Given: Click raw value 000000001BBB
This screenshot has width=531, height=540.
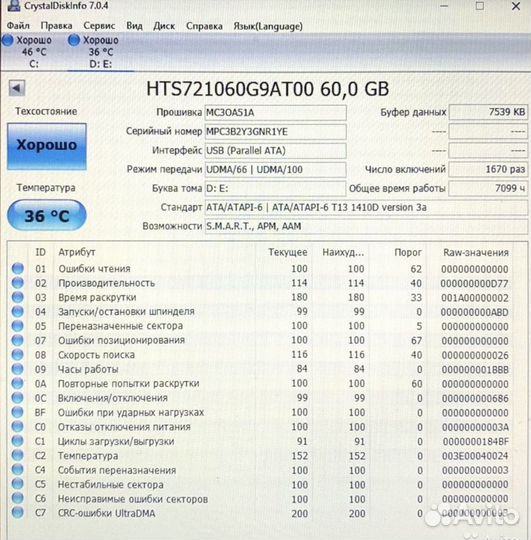Looking at the screenshot, I should click(475, 370).
